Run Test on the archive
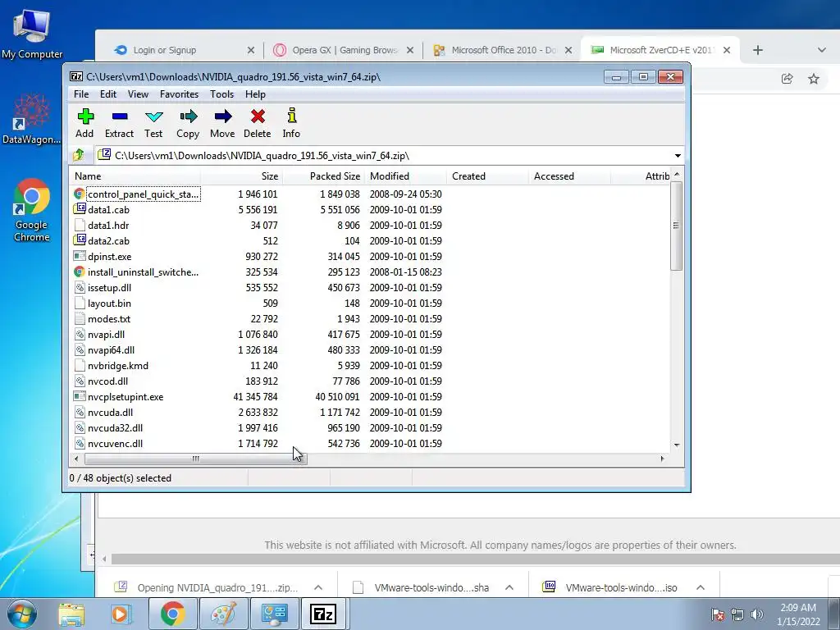 pos(153,123)
